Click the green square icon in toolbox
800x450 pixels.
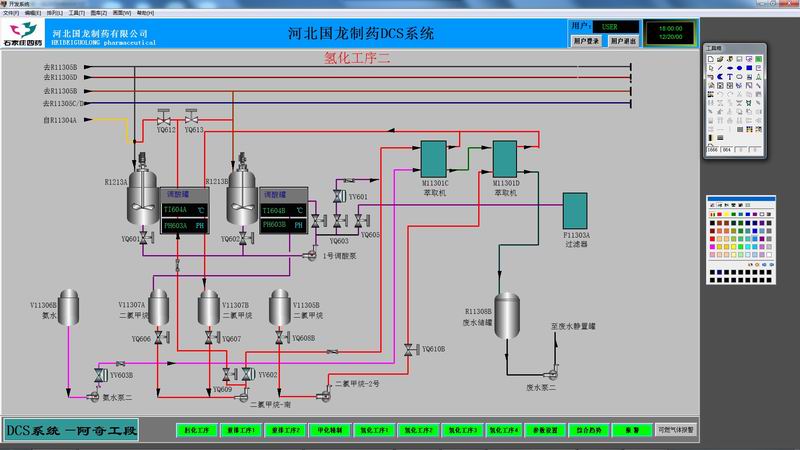point(759,59)
